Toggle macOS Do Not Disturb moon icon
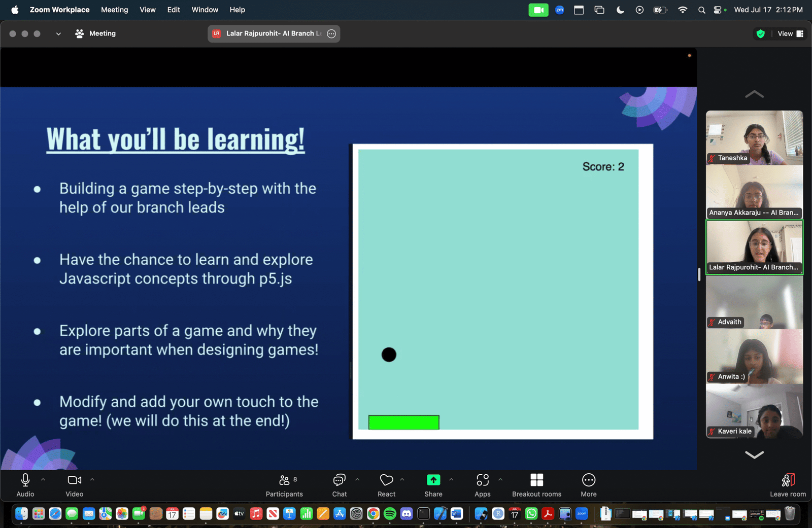Screen dimensions: 812x528 [620, 10]
